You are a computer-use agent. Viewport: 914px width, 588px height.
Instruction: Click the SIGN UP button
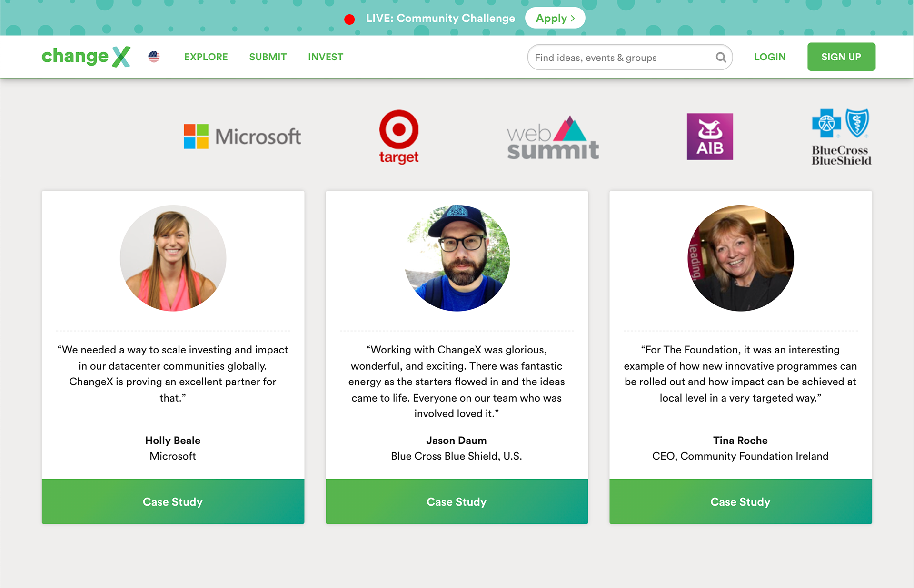coord(841,57)
